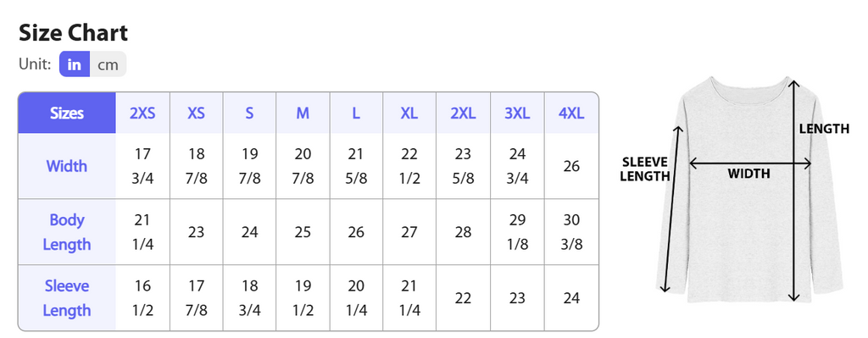
Task: Select the 2XL size column header
Action: (463, 113)
